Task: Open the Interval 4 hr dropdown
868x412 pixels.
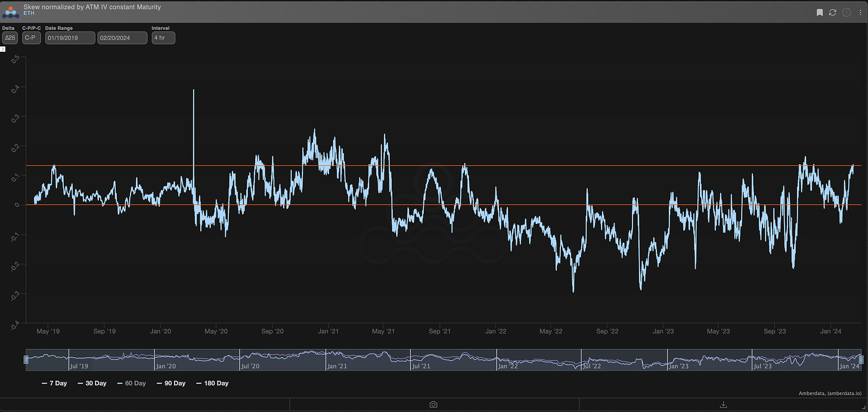Action: click(163, 38)
